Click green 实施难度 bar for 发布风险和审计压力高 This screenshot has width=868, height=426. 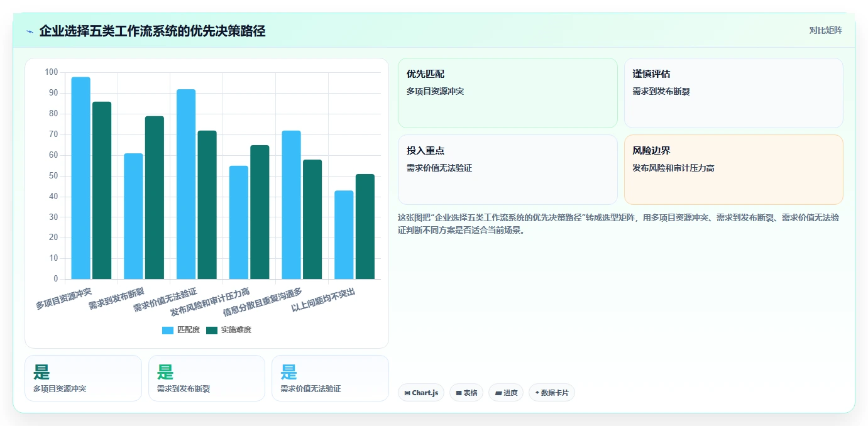point(260,212)
